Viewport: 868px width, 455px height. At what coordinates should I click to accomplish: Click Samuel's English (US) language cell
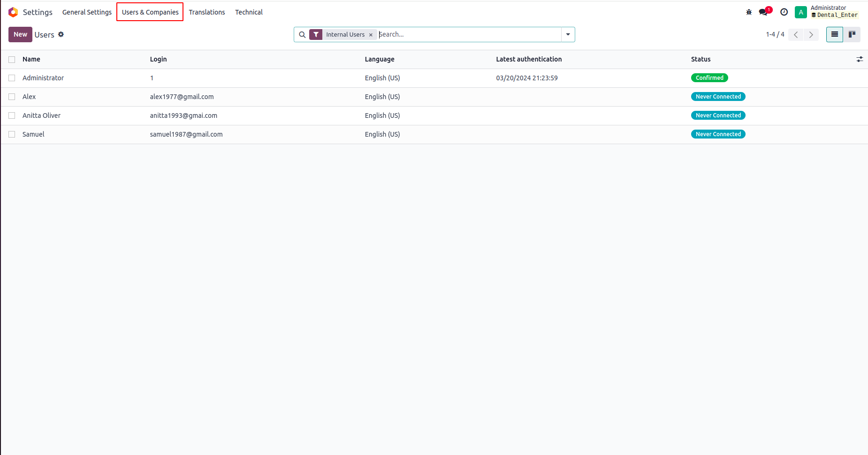(x=382, y=134)
